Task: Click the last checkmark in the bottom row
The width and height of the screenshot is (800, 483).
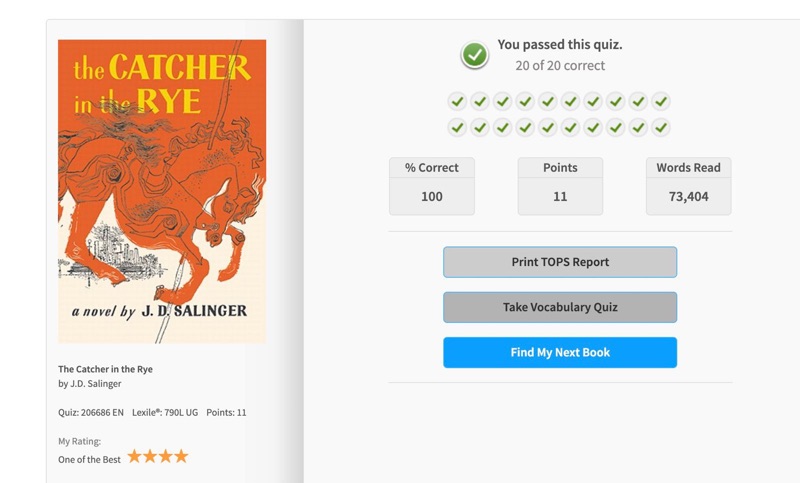Action: 661,127
